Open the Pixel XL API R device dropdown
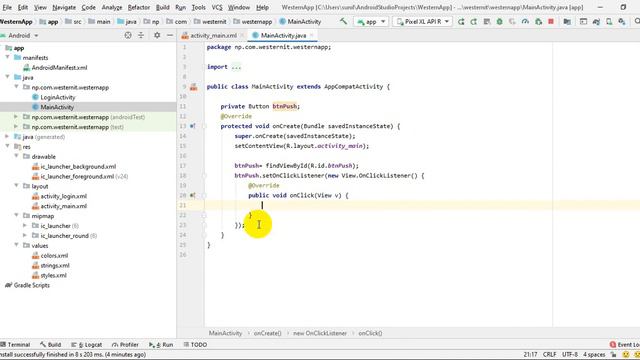Viewport: 640px width, 360px height. (422, 22)
